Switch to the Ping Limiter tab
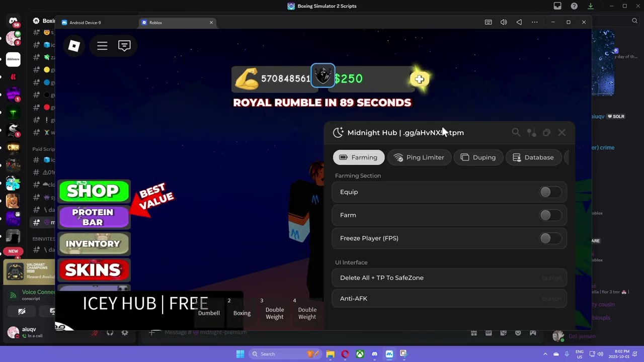This screenshot has width=644, height=362. tap(419, 157)
